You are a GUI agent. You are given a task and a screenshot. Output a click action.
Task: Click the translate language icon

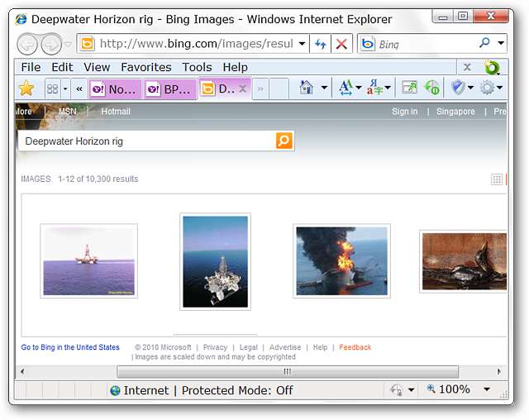coord(374,88)
